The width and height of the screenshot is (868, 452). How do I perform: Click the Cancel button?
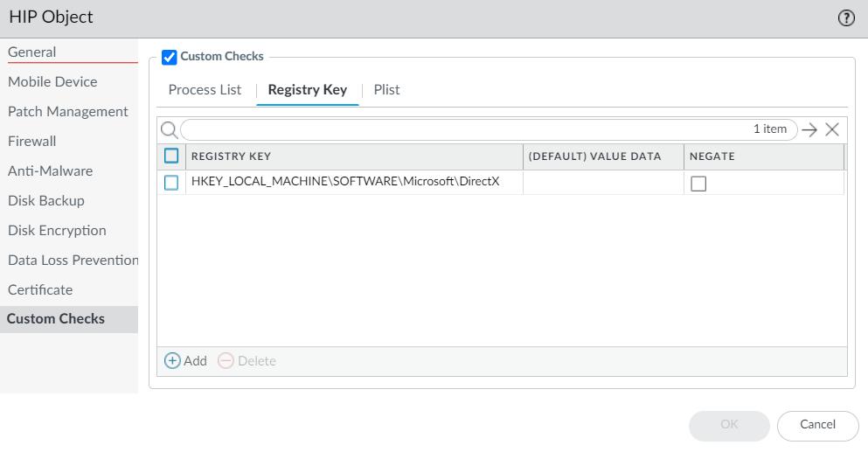pyautogui.click(x=817, y=425)
